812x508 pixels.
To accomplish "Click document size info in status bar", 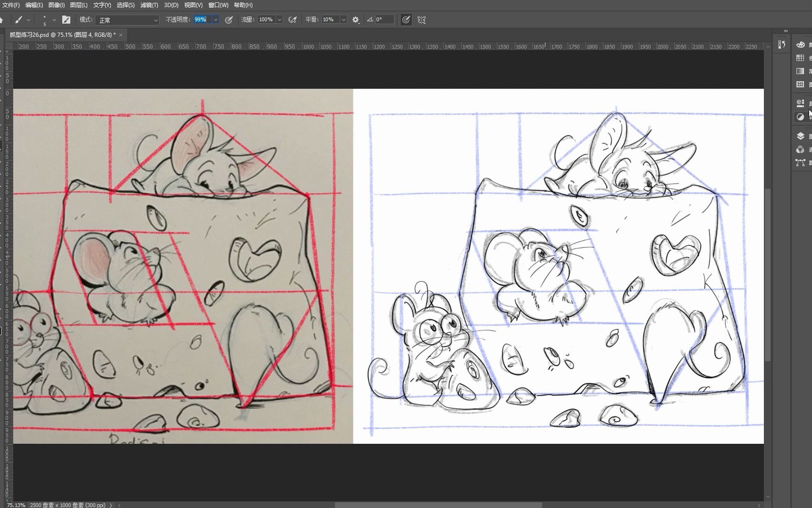I will coord(67,505).
